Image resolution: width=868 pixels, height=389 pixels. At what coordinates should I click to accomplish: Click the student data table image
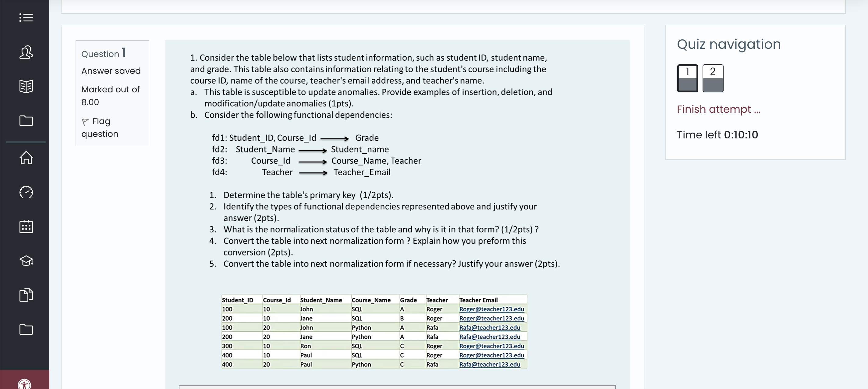pos(374,332)
